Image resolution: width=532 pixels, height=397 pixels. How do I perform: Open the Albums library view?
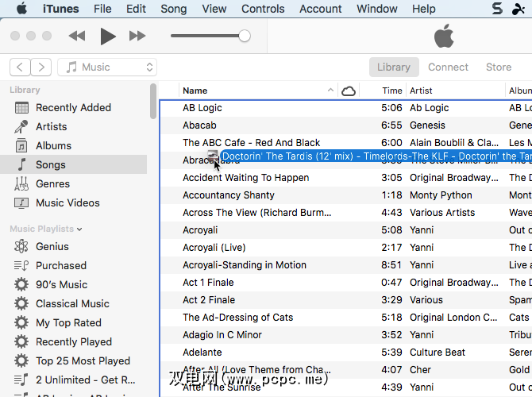coord(53,146)
